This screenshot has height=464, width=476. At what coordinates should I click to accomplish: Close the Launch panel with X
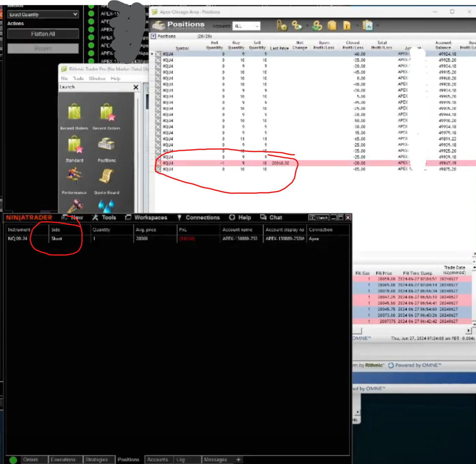coord(136,87)
